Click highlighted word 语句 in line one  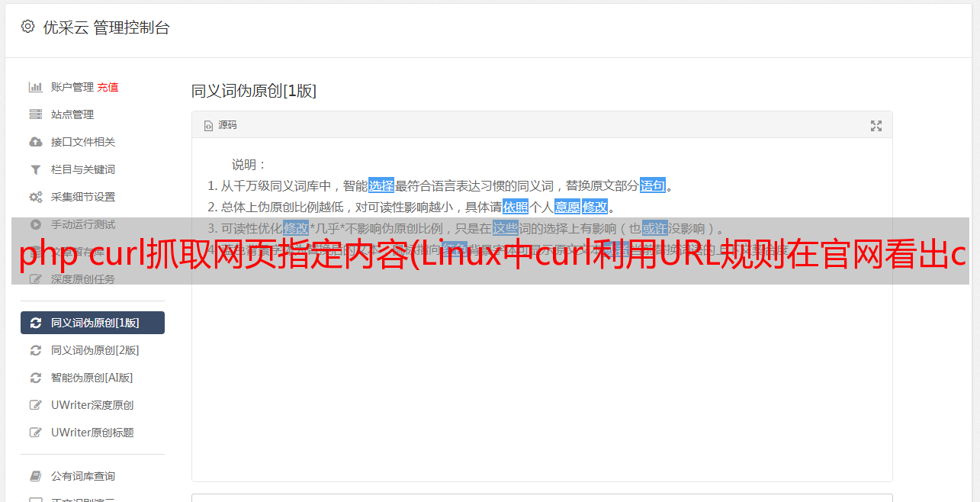pos(653,185)
